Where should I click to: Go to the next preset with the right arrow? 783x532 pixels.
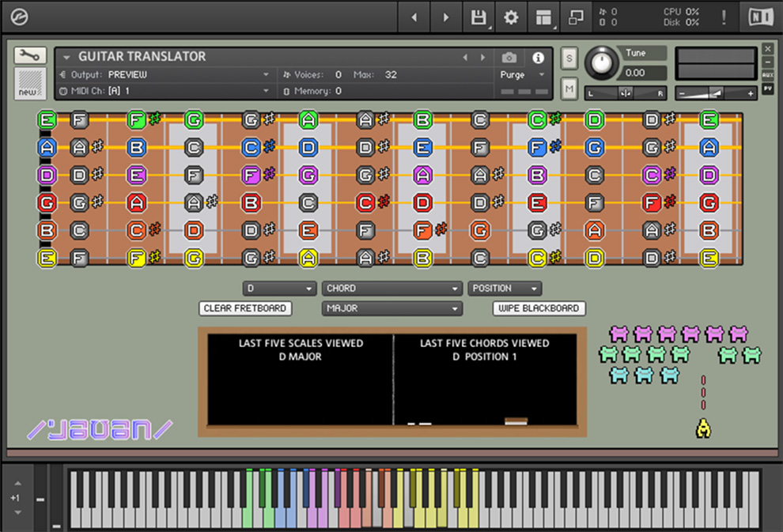click(x=446, y=17)
